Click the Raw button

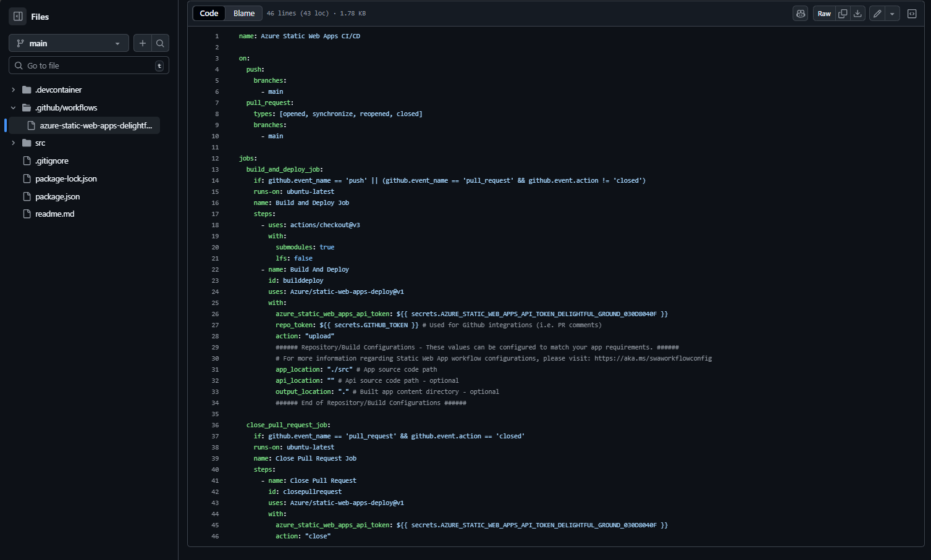pos(824,14)
